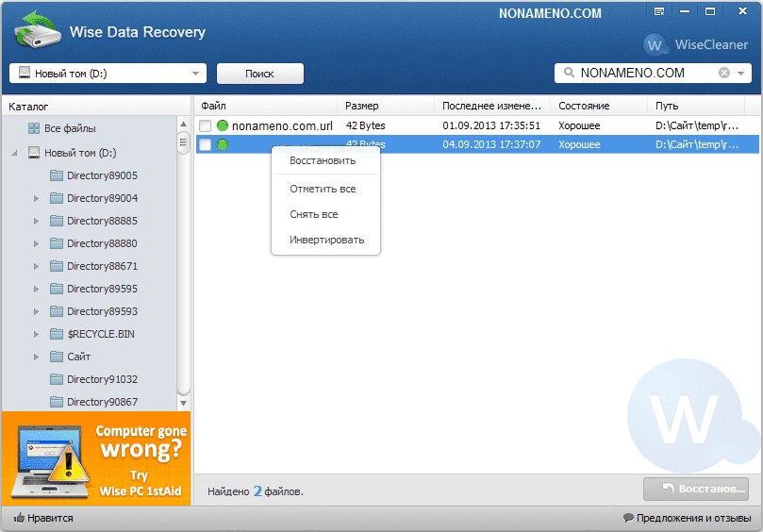Open the settings menu icon in title bar
This screenshot has width=763, height=532.
point(659,11)
